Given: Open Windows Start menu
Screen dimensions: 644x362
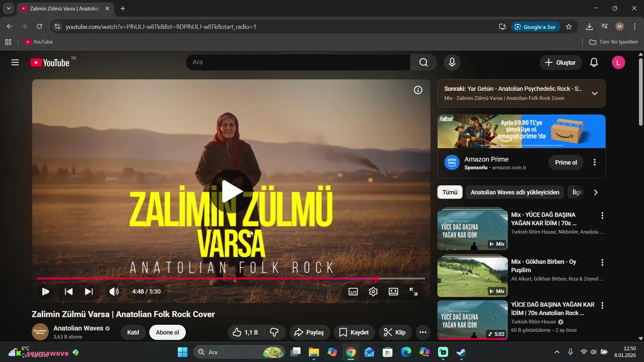Looking at the screenshot, I should (183, 352).
